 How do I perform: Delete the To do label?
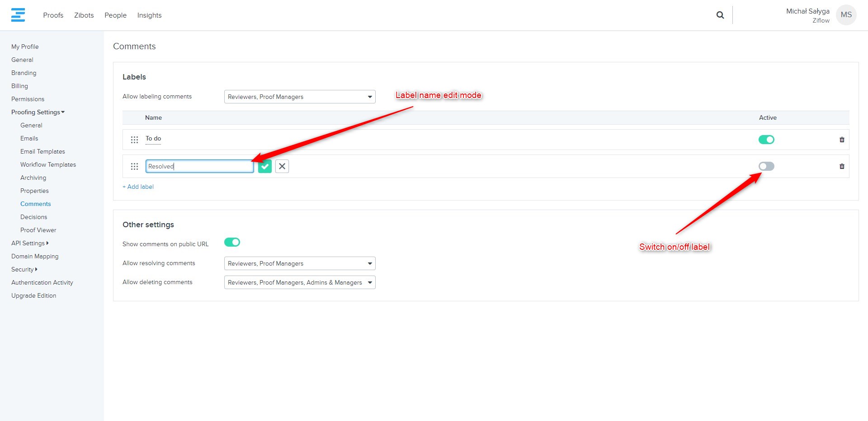click(842, 140)
